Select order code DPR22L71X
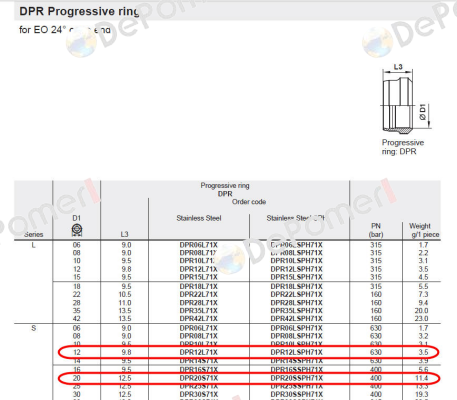 pos(199,295)
